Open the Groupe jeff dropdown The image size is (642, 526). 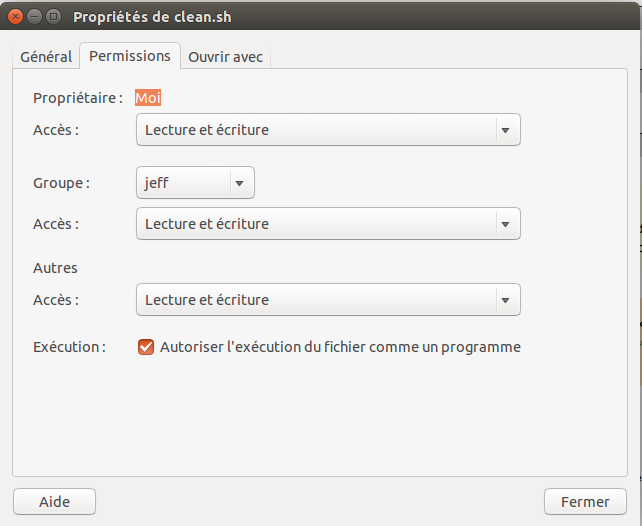click(183, 183)
